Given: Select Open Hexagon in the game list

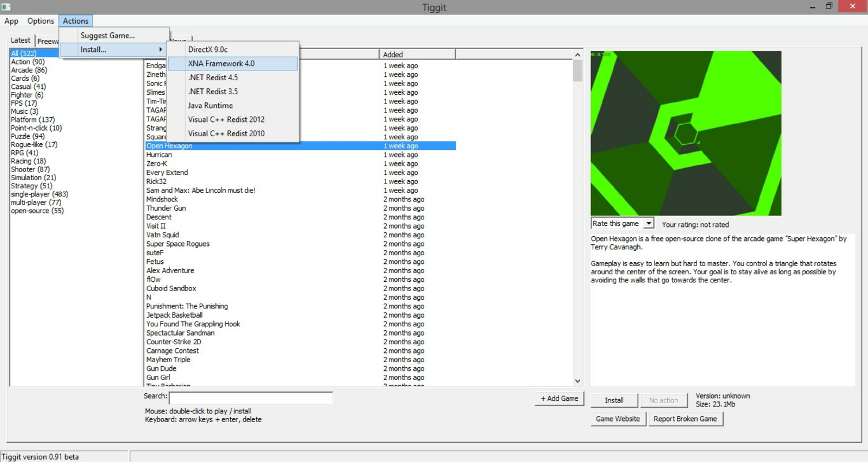Looking at the screenshot, I should pyautogui.click(x=300, y=146).
